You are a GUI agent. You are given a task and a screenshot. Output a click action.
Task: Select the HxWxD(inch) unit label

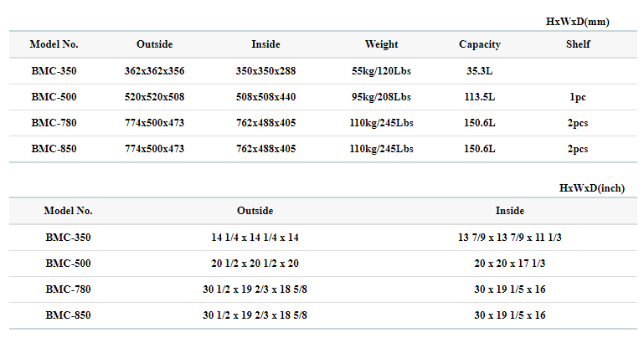(x=591, y=188)
